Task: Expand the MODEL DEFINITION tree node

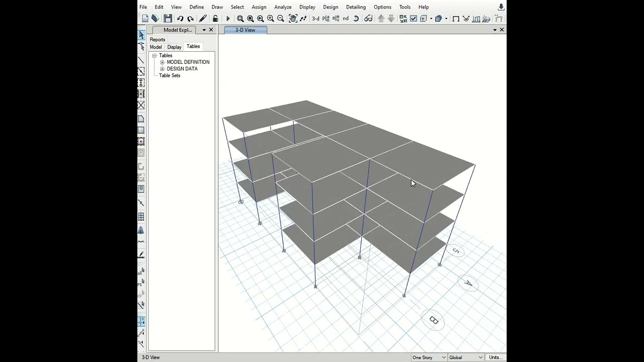Action: 162,62
